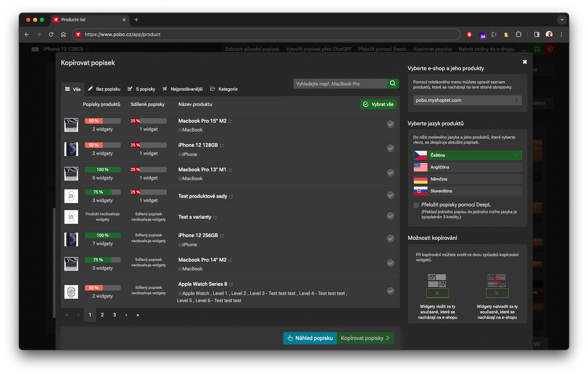Click the extension icon with badge 34
Viewport: 588px width, 375px height.
pyautogui.click(x=482, y=35)
